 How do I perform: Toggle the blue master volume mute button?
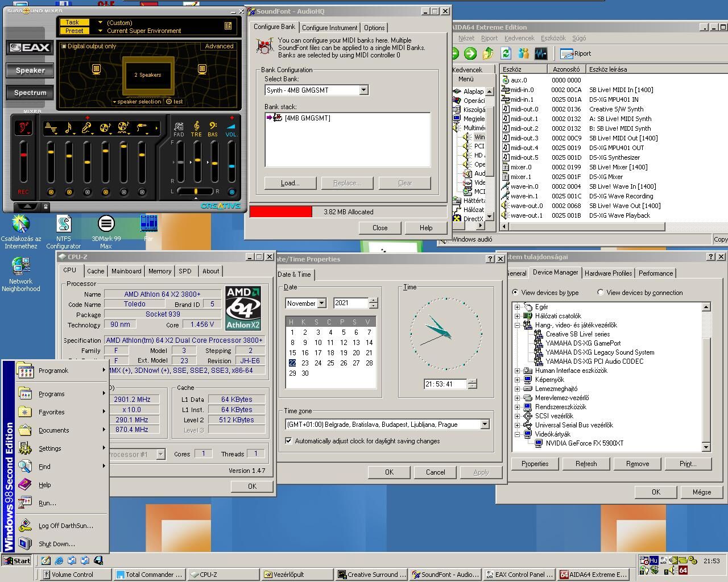tap(231, 192)
